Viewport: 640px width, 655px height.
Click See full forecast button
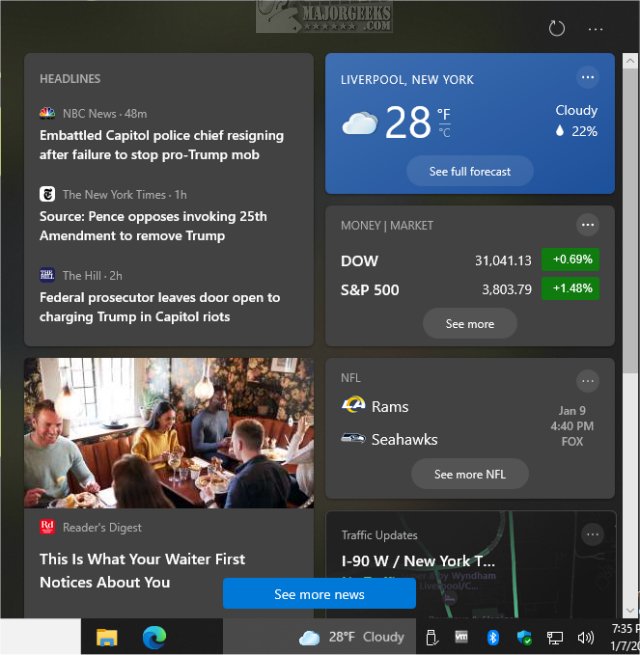(470, 171)
